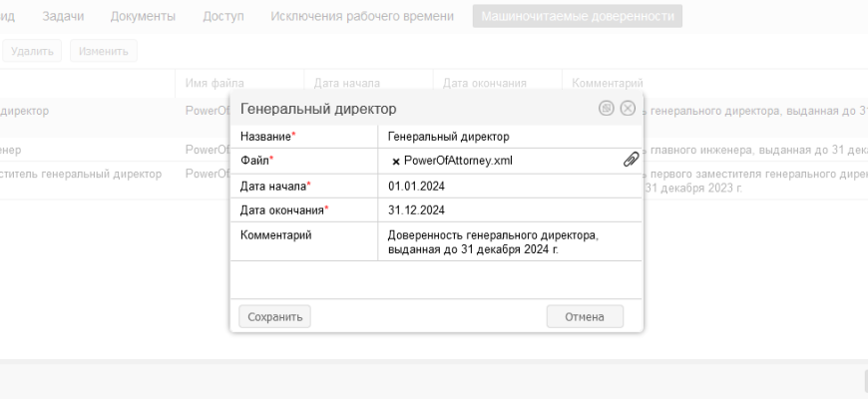Screen dimensions: 868x399
Task: Open the Доступ tab
Action: 222,16
